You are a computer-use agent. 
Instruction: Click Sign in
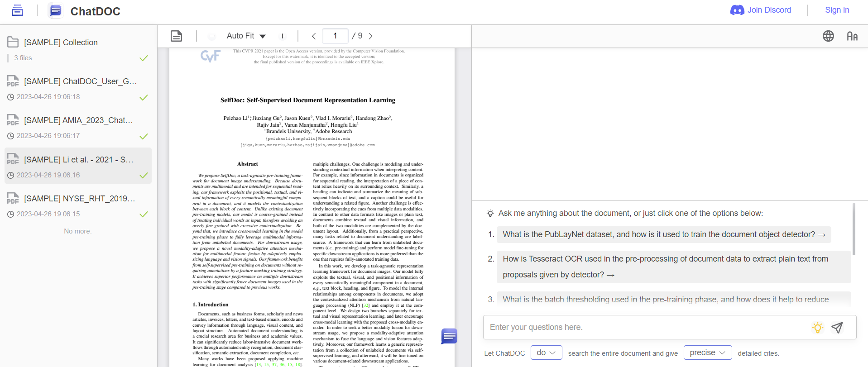[x=837, y=10]
